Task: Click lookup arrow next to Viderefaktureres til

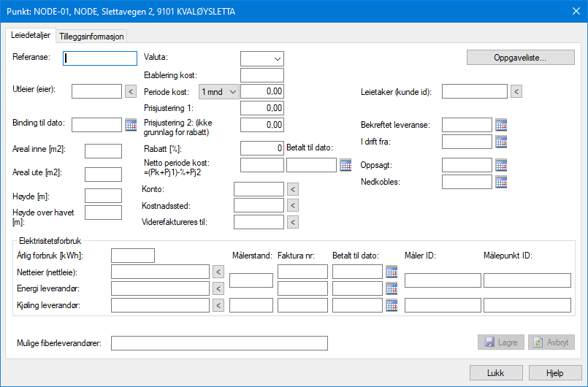Action: 293,222
